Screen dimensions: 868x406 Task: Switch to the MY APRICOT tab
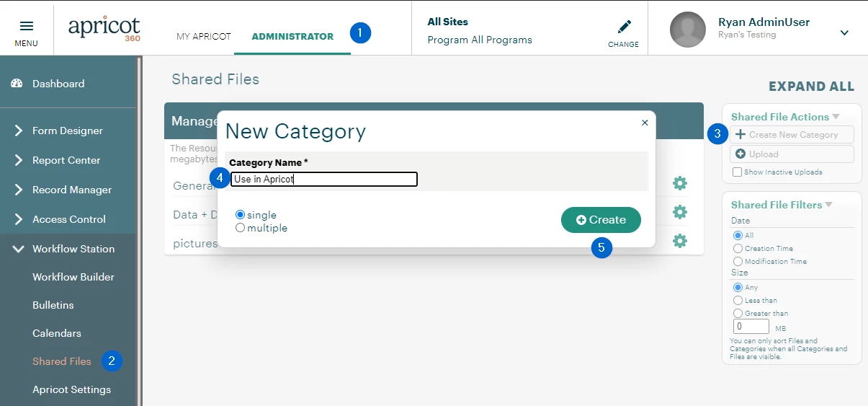click(204, 36)
